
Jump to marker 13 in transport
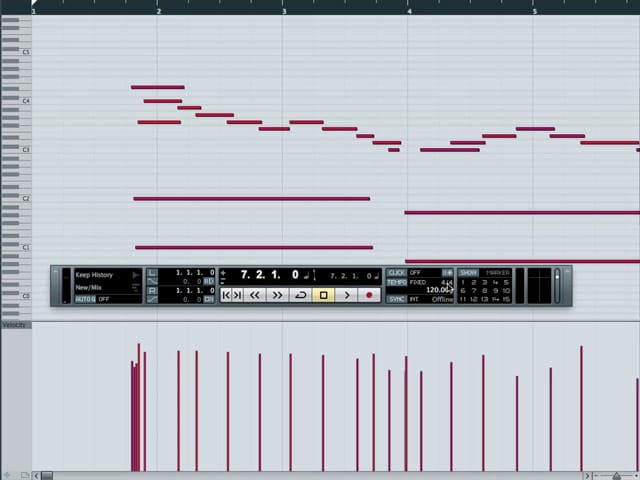point(484,299)
